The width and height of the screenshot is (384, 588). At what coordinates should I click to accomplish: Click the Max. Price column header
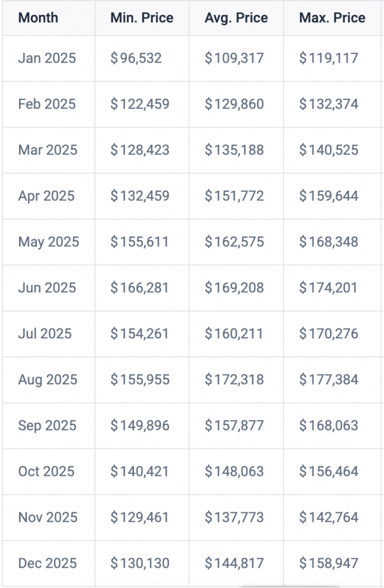[332, 18]
